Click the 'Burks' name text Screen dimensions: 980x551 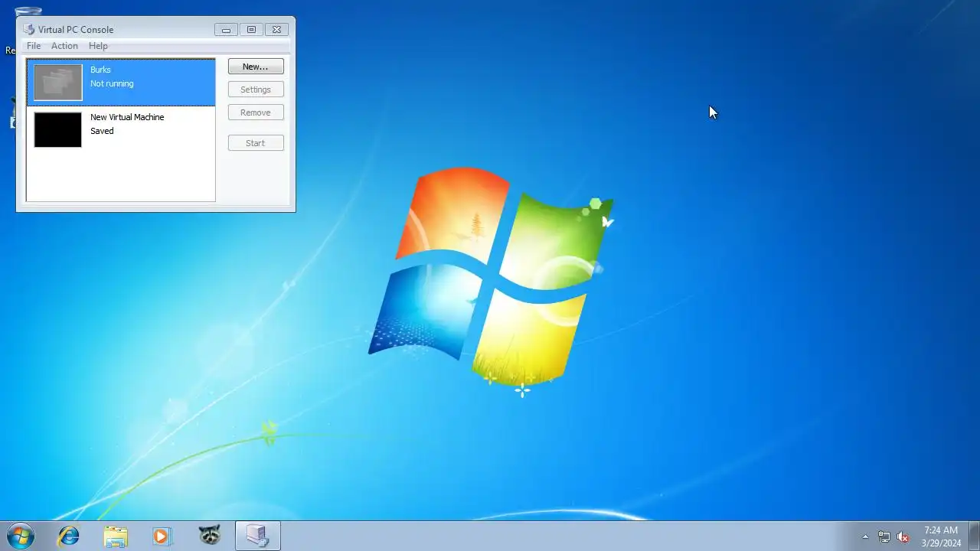click(x=100, y=70)
